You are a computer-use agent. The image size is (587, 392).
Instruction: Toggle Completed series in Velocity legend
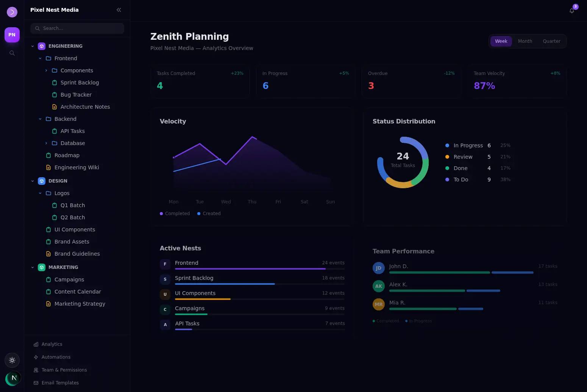click(x=175, y=214)
